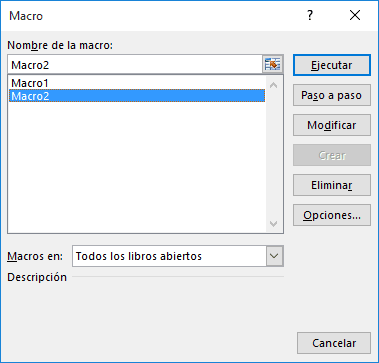Image resolution: width=379 pixels, height=363 pixels.
Task: Click the empty area of the macro list
Action: click(137, 167)
